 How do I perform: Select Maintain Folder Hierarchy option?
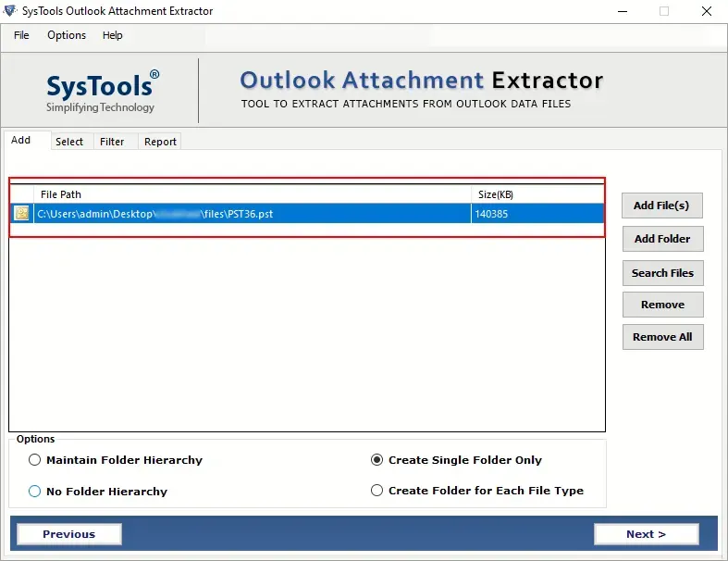pyautogui.click(x=116, y=460)
